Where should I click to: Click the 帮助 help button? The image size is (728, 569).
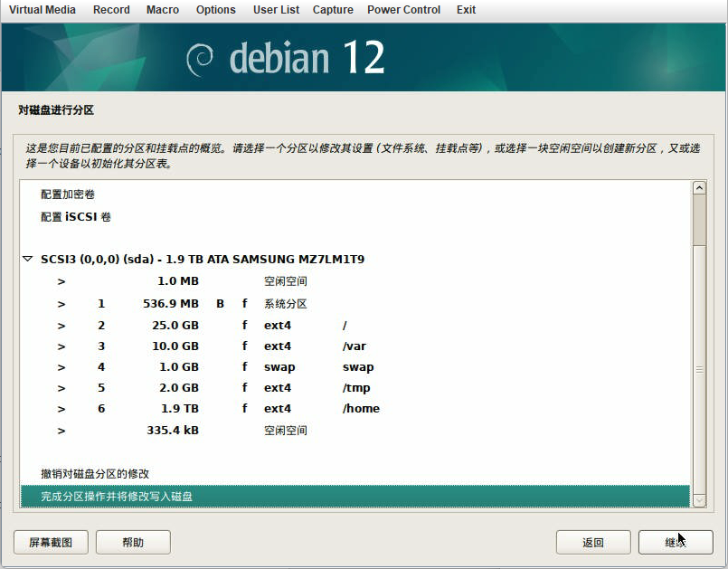click(x=133, y=542)
